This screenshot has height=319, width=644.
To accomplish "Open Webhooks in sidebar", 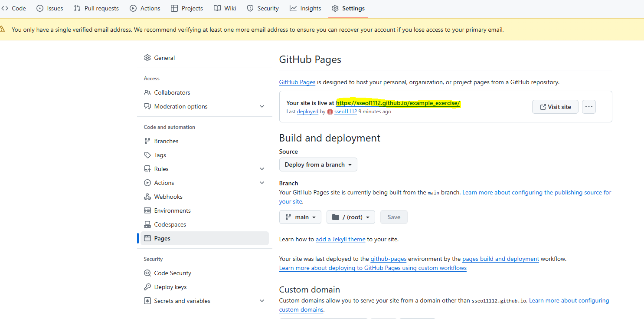I will pos(205,197).
